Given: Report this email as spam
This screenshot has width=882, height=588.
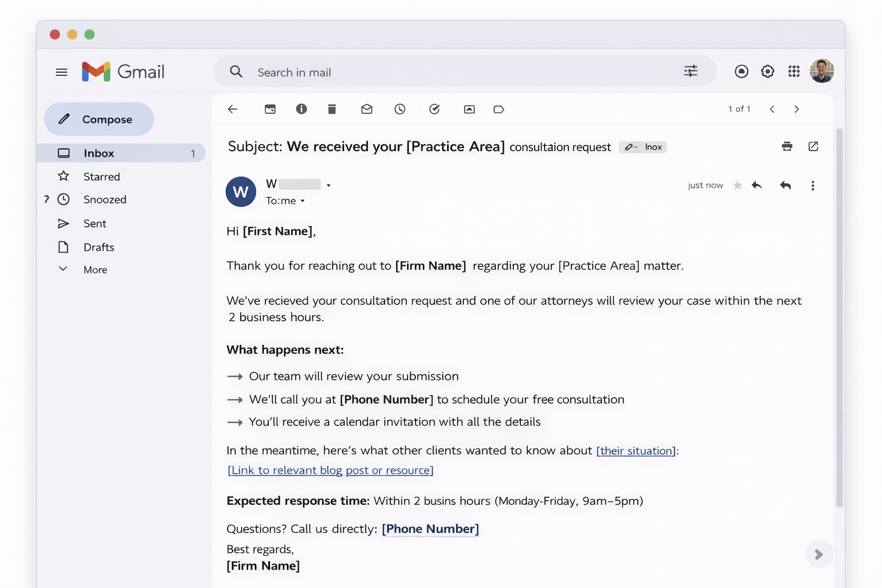Looking at the screenshot, I should [301, 109].
